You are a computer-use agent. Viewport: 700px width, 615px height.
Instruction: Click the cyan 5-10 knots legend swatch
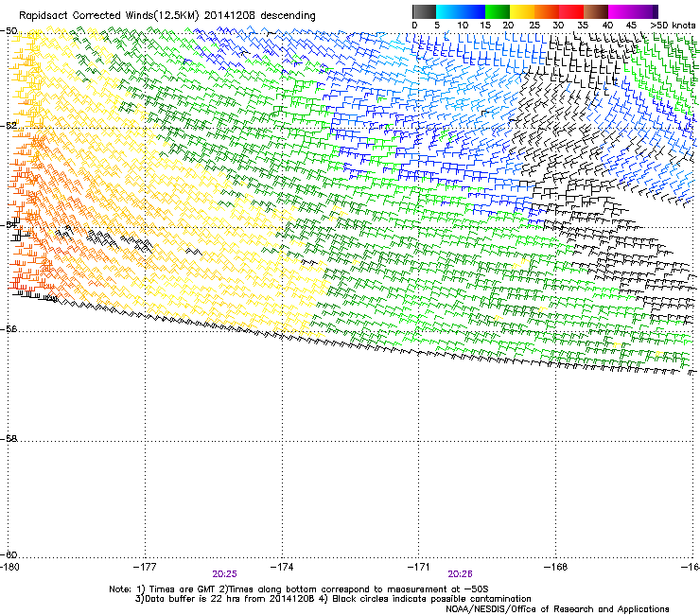pos(448,11)
